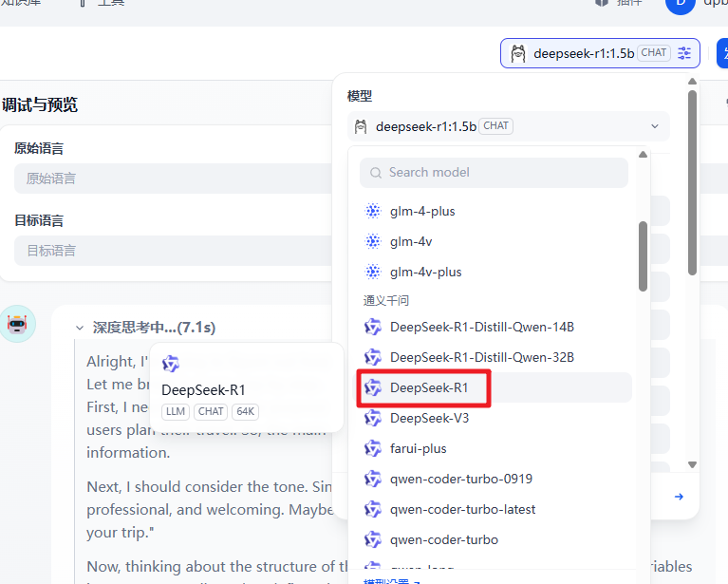This screenshot has height=584, width=728.
Task: Open the 模型设置 link
Action: 389,580
